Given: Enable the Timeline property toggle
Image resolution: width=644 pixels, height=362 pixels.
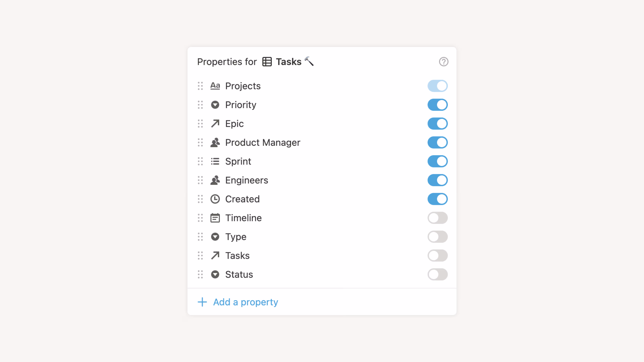Looking at the screenshot, I should pyautogui.click(x=438, y=218).
